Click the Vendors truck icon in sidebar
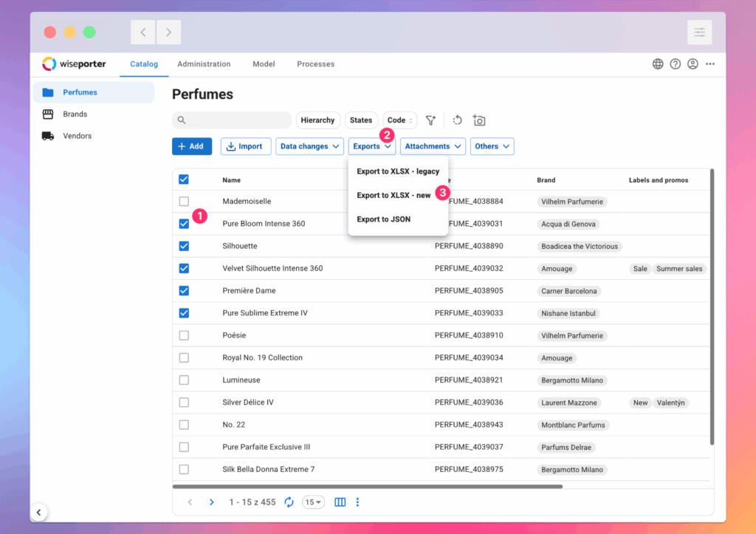 coord(48,136)
